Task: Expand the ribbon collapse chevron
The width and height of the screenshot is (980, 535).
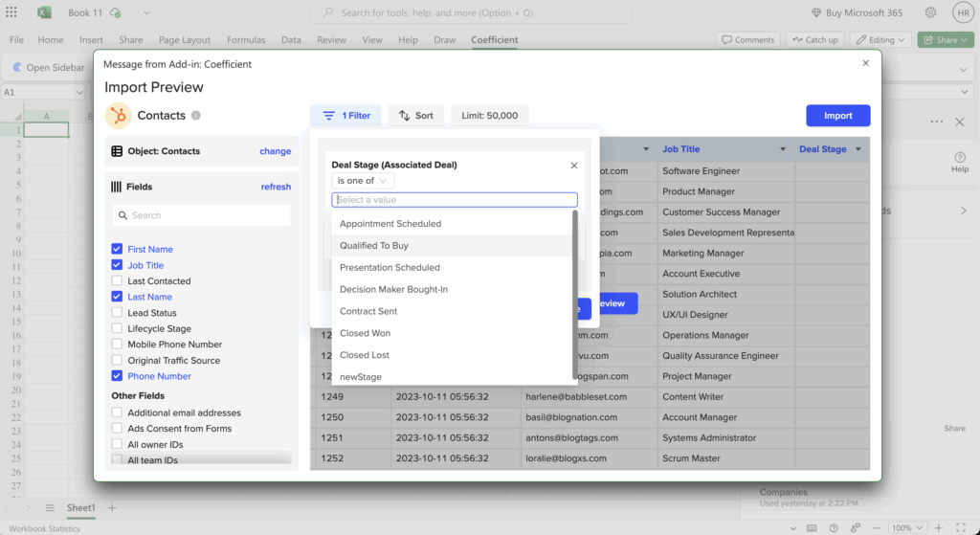Action: pos(963,69)
